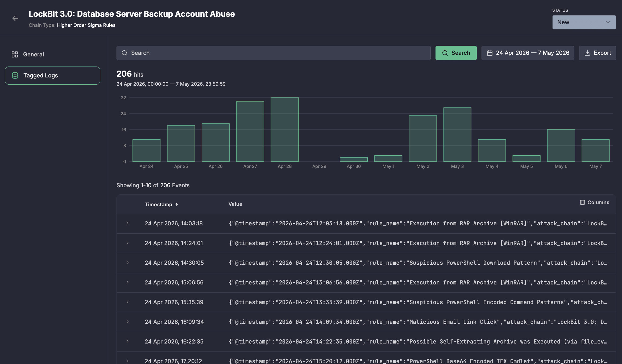Click the Possible Self-Extracting Archive log value
The height and width of the screenshot is (364, 622).
tap(418, 342)
